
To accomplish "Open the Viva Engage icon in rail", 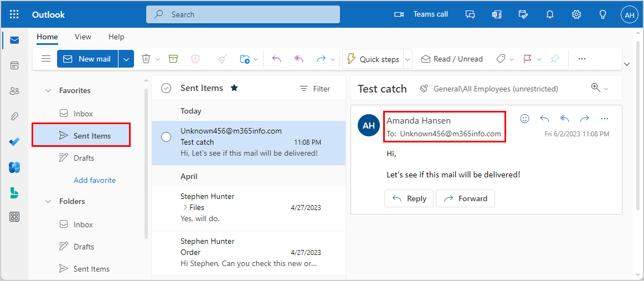I will (x=14, y=167).
